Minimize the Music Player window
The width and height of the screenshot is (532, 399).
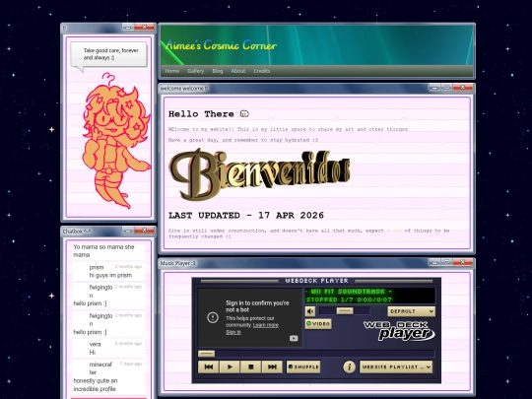[433, 262]
